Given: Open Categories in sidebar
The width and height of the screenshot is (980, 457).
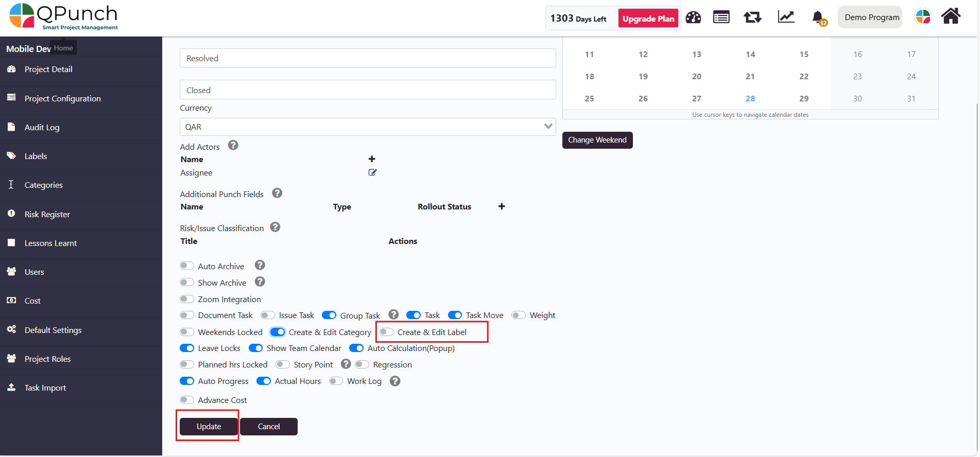Looking at the screenshot, I should pos(44,185).
